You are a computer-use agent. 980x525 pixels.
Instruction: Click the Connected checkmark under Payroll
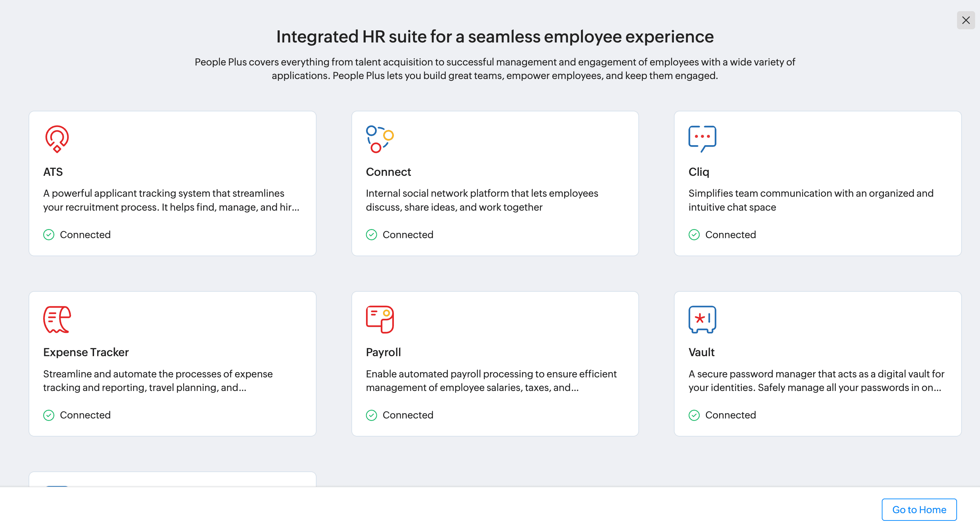pyautogui.click(x=371, y=415)
